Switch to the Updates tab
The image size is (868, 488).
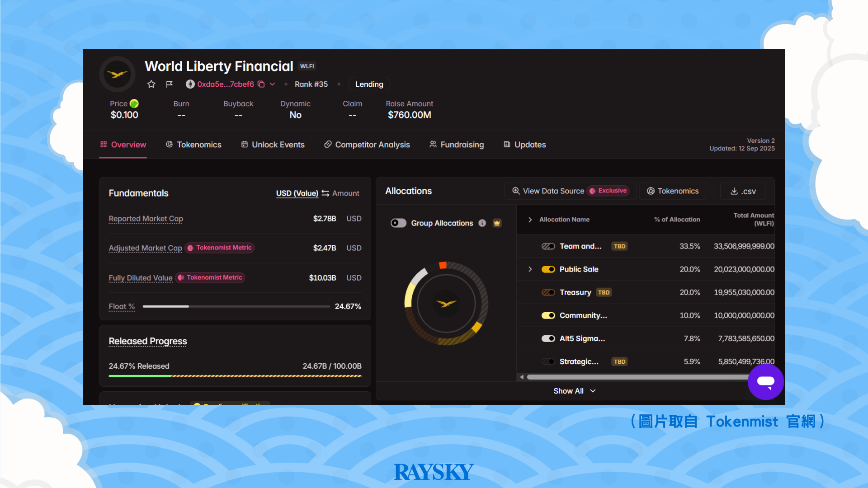pos(524,145)
